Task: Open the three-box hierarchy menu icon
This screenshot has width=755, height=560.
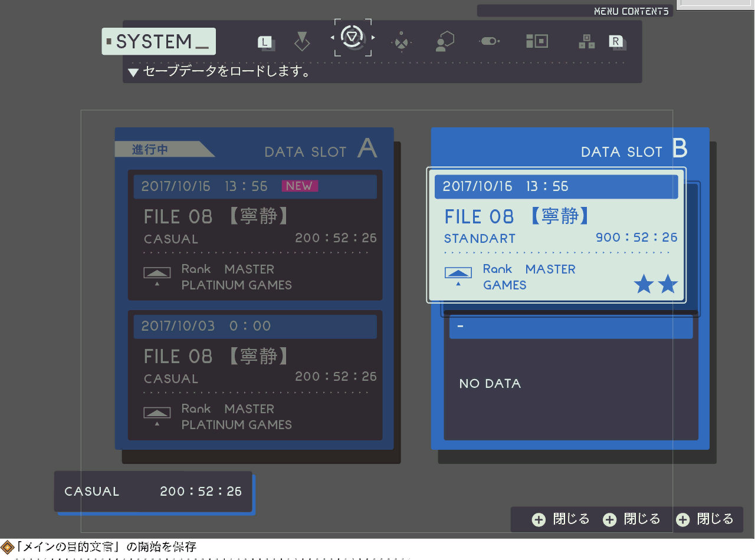Action: [x=586, y=41]
